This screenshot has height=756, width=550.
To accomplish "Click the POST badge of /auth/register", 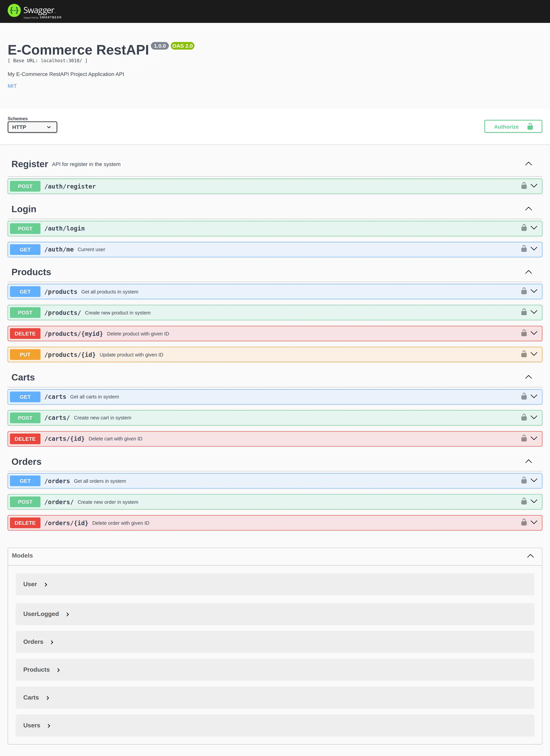I will pyautogui.click(x=25, y=186).
